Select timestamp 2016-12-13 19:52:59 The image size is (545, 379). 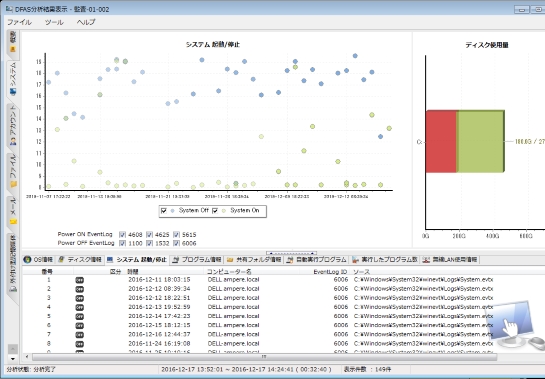[x=159, y=307]
